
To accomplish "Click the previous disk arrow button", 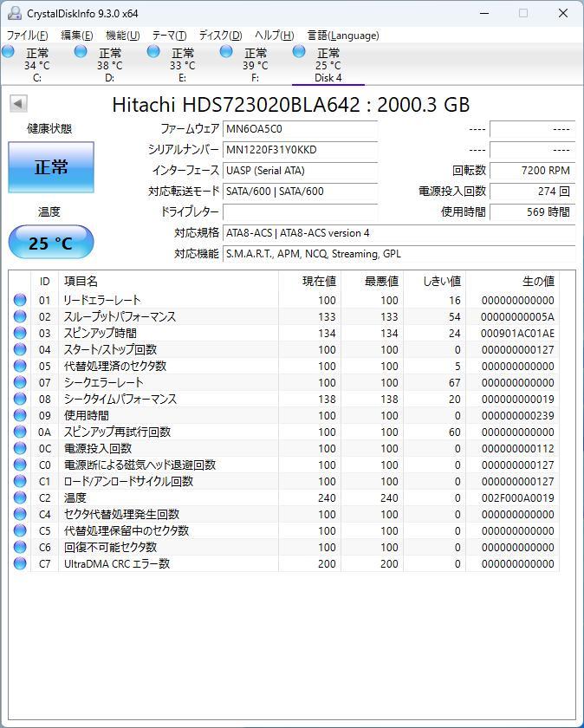I will pos(18,103).
